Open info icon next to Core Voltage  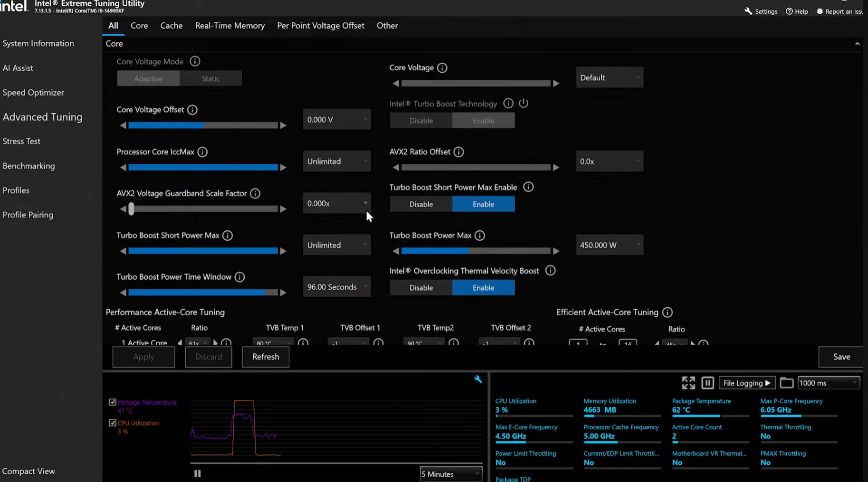442,68
